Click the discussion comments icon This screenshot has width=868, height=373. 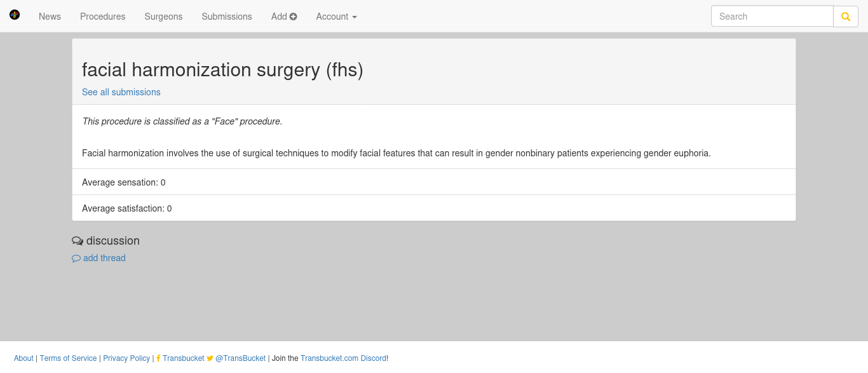(x=78, y=241)
